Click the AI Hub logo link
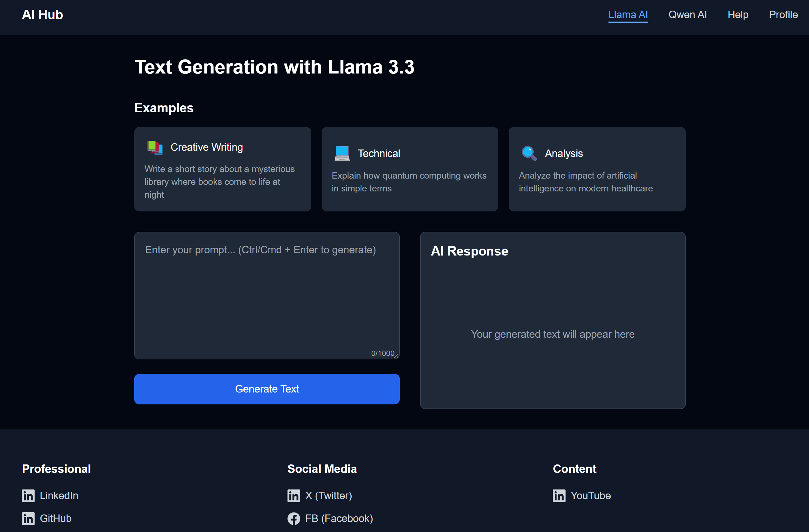 tap(43, 15)
